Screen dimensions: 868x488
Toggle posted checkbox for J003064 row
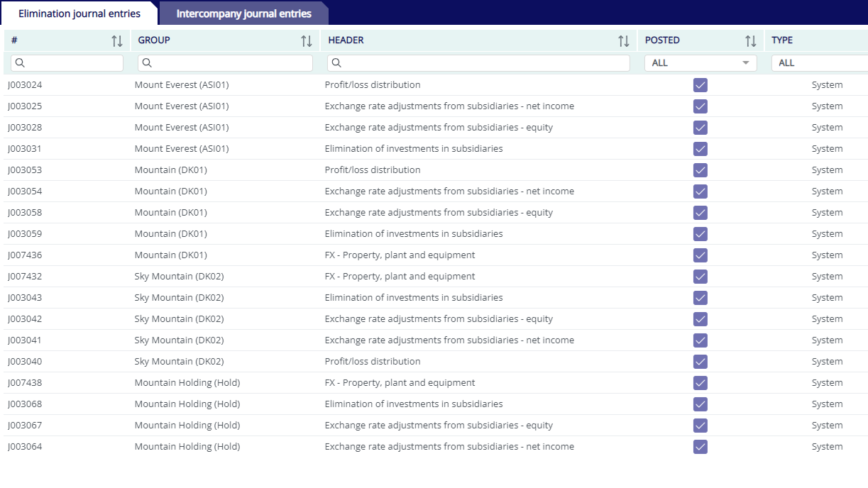click(701, 447)
